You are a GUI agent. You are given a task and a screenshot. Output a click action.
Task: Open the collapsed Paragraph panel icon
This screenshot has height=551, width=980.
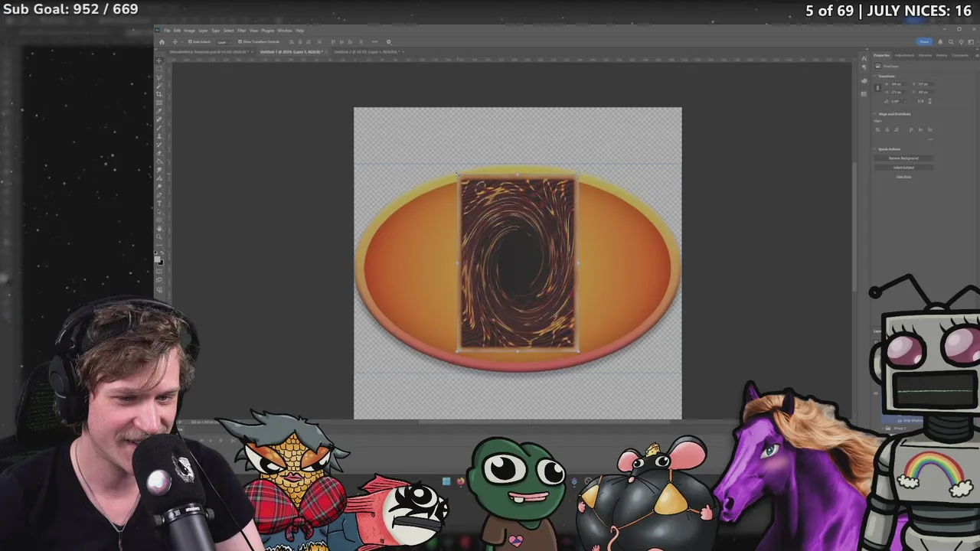[864, 67]
